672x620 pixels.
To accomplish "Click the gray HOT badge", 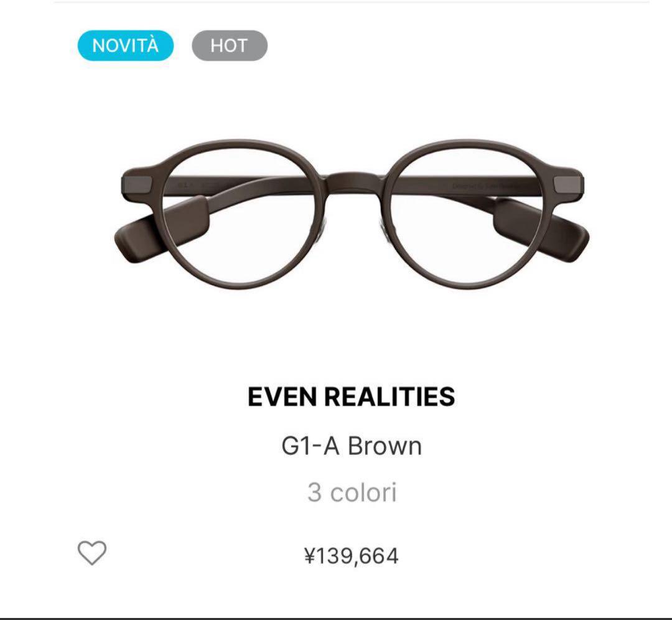I will pos(229,45).
